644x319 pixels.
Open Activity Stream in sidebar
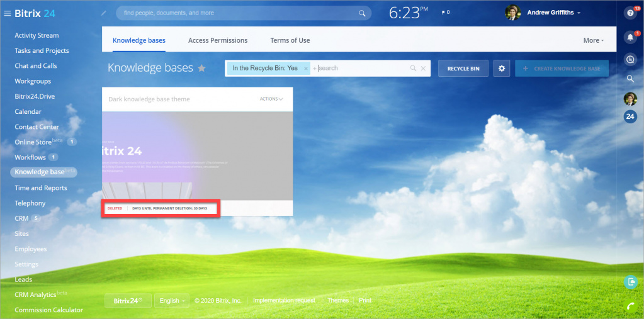click(37, 35)
